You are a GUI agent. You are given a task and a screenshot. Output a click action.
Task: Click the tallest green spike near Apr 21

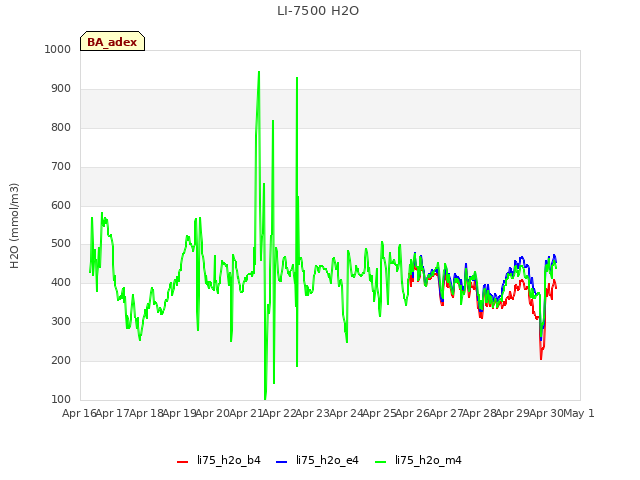[x=259, y=73]
